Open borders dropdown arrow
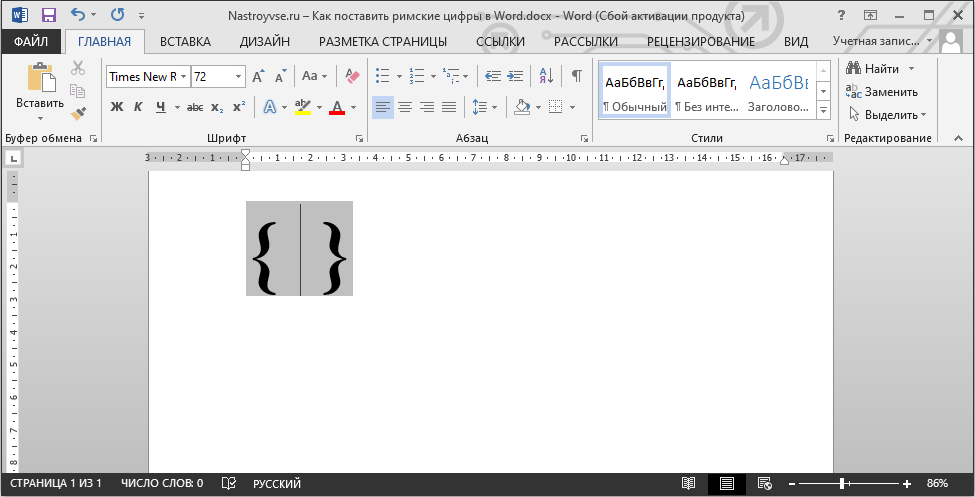 [572, 107]
